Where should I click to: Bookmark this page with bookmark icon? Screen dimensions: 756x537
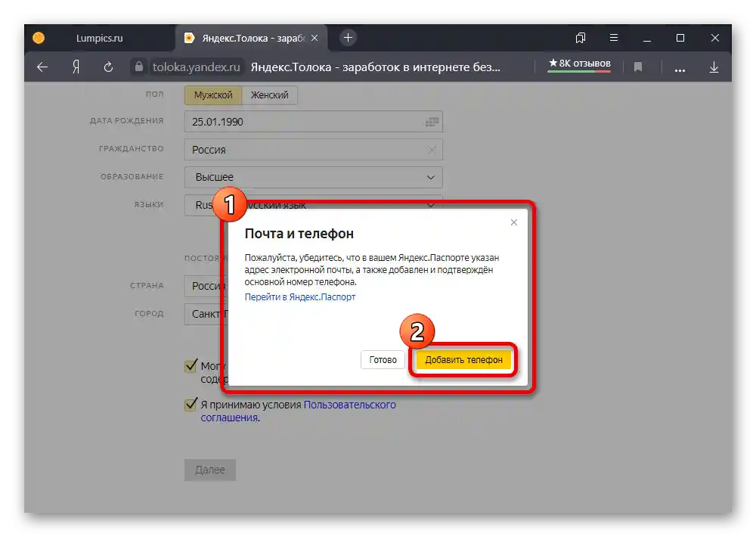(638, 67)
